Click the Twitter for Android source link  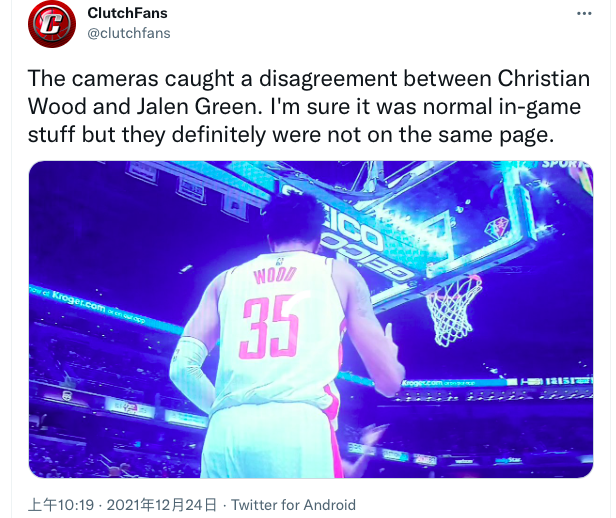pyautogui.click(x=293, y=505)
